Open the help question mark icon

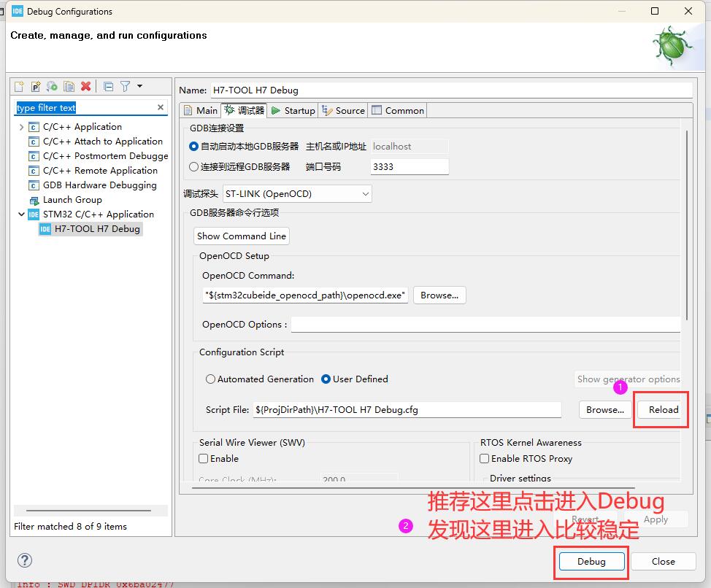pos(25,560)
